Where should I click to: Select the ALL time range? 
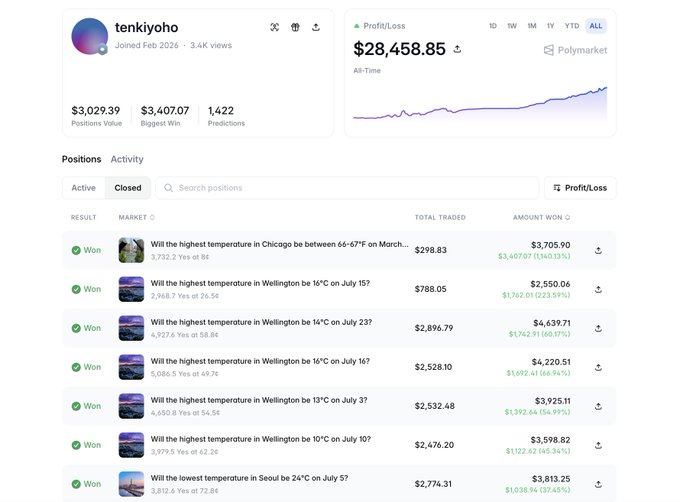pyautogui.click(x=595, y=26)
